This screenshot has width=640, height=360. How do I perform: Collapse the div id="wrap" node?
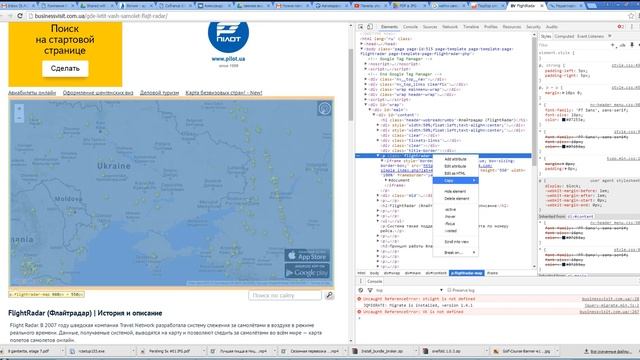366,105
